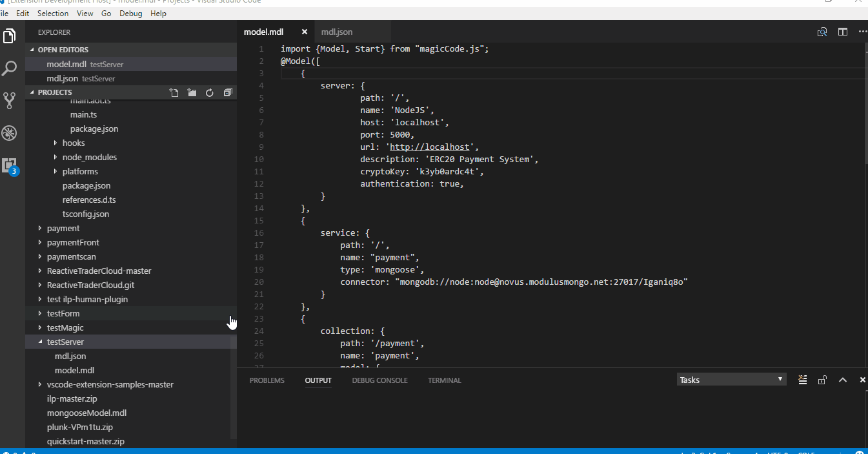Open mongooseModel.mdl in the file tree
The height and width of the screenshot is (454, 868).
pos(131,413)
